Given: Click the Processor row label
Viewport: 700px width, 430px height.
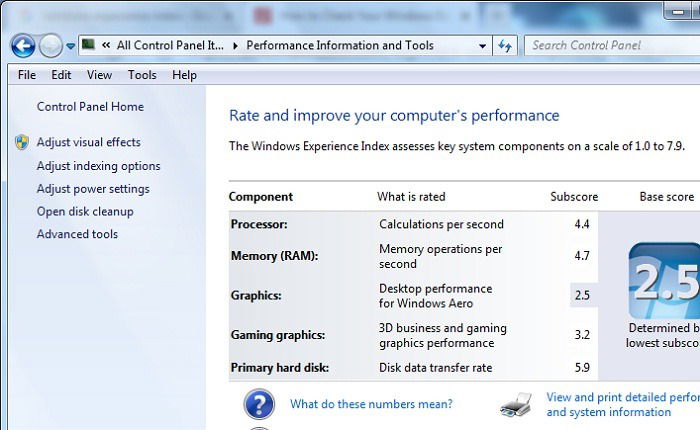Looking at the screenshot, I should click(x=259, y=224).
